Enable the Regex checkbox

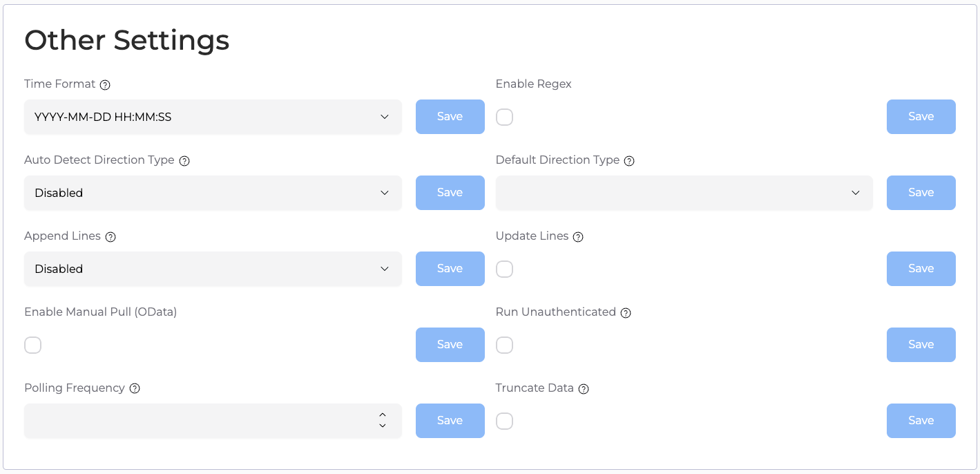coord(505,117)
